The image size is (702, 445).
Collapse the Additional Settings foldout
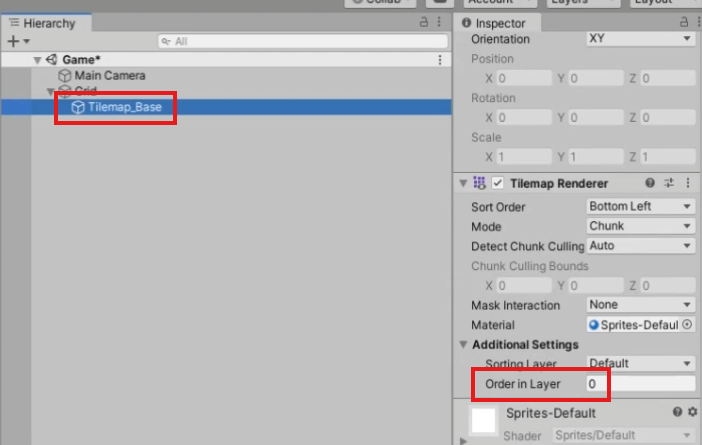463,344
